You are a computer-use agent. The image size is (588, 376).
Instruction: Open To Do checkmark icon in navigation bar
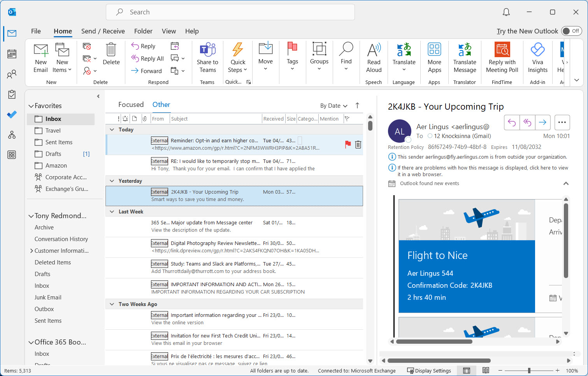coord(12,114)
